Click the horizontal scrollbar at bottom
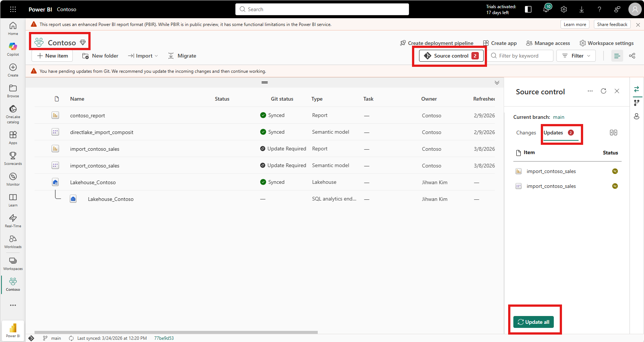This screenshot has height=342, width=644. click(x=176, y=332)
